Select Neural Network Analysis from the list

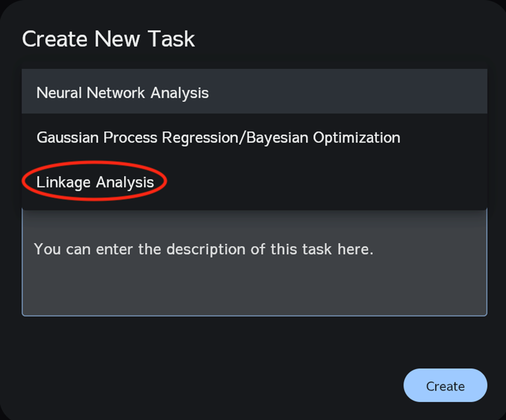(122, 93)
